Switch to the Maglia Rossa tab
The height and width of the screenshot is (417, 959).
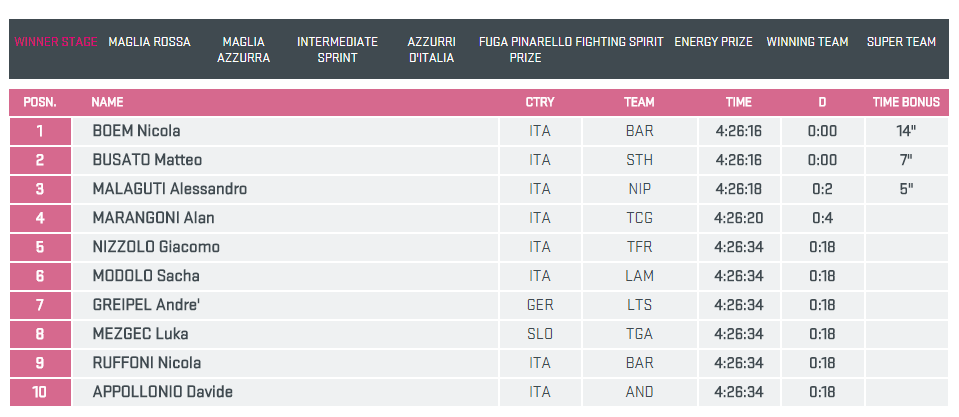tap(149, 42)
